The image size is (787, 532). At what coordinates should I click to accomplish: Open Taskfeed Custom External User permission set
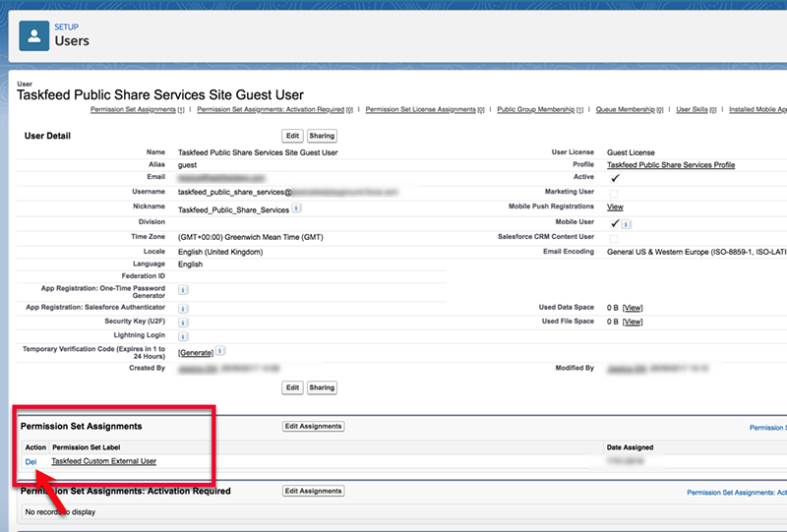(x=104, y=461)
